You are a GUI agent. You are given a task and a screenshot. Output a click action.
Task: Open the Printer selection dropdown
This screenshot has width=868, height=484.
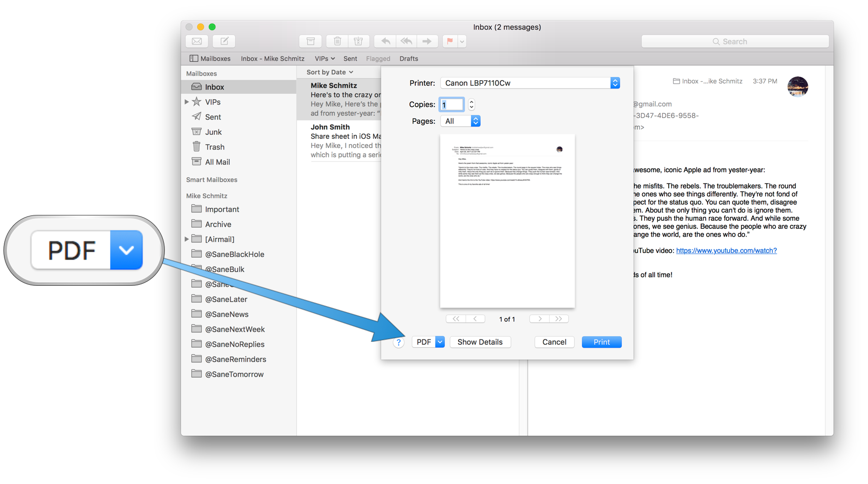615,83
